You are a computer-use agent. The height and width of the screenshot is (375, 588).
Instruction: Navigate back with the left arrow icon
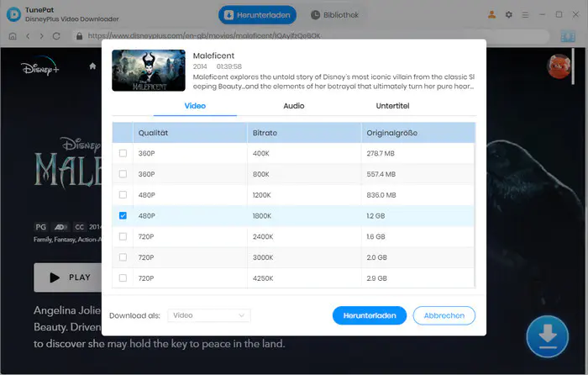tap(28, 36)
